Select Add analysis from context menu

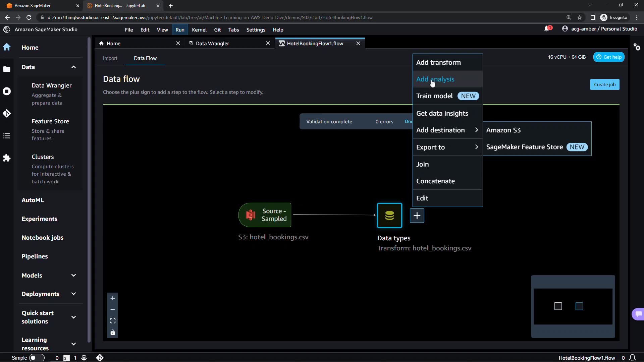point(435,79)
